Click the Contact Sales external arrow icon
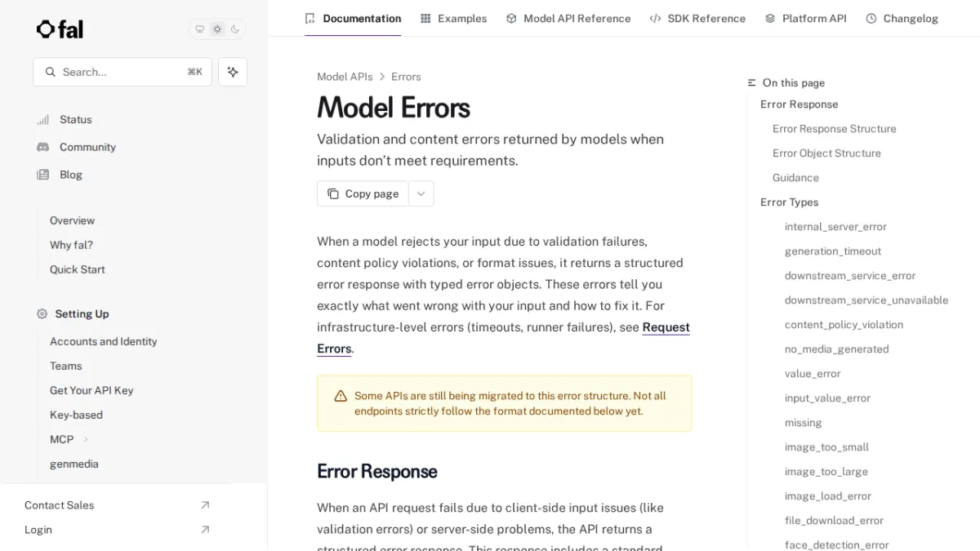 click(x=205, y=505)
